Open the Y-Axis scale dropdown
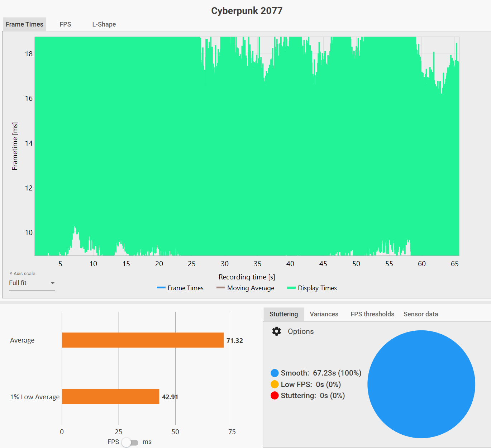Screen dimensions: 491x448 pos(32,283)
